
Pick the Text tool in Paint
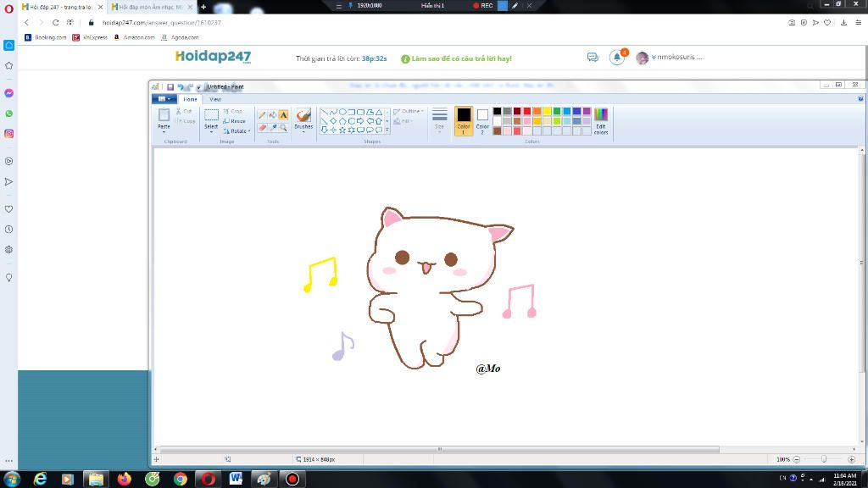tap(283, 115)
